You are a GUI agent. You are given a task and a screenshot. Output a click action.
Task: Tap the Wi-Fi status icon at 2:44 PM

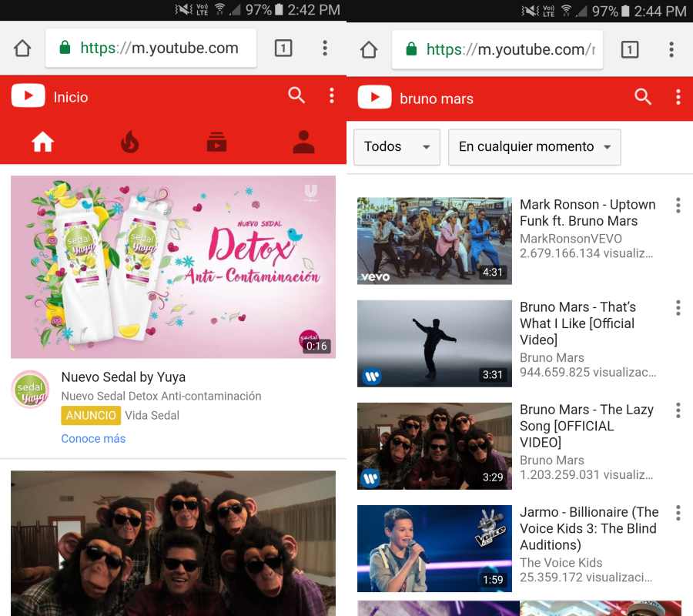[x=566, y=11]
